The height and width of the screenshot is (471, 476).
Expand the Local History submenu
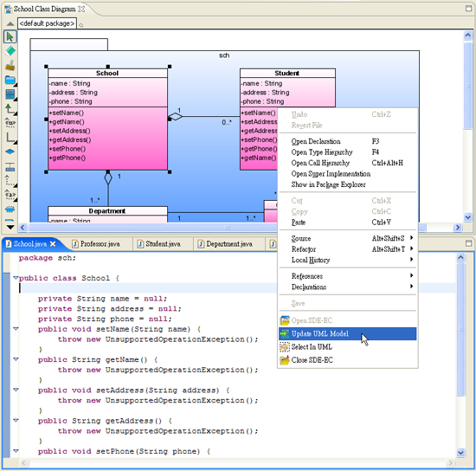point(347,260)
